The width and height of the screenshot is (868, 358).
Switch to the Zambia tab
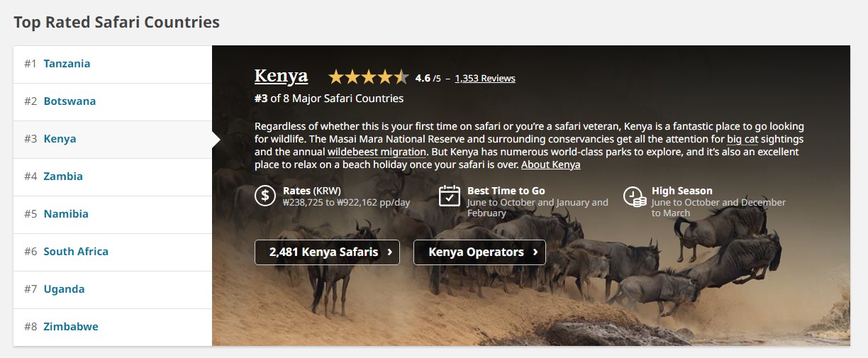[113, 177]
